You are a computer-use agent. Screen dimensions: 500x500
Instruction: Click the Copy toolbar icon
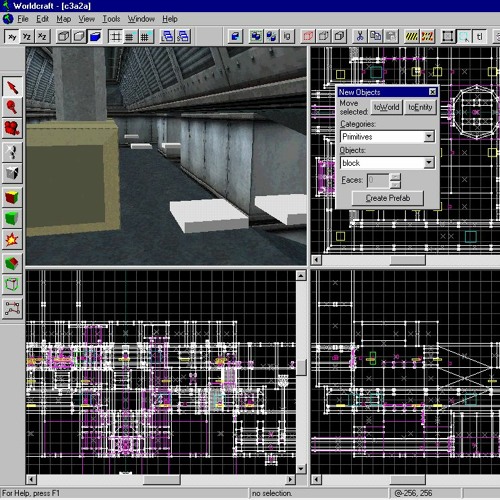376,36
